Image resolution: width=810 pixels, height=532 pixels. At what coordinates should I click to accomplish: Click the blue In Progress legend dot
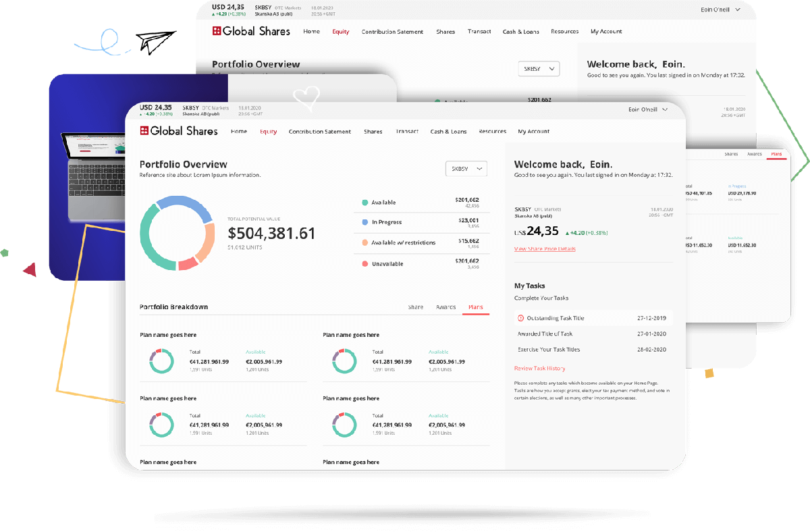pos(364,222)
